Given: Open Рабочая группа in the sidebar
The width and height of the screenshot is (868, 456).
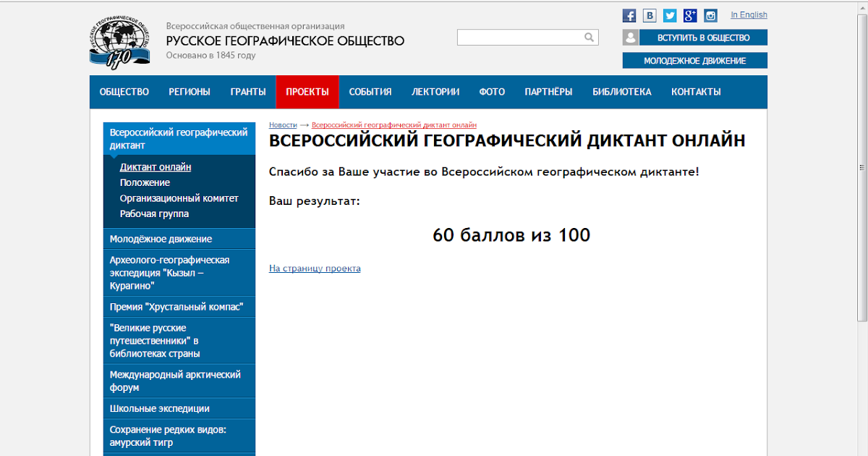Looking at the screenshot, I should pyautogui.click(x=154, y=214).
